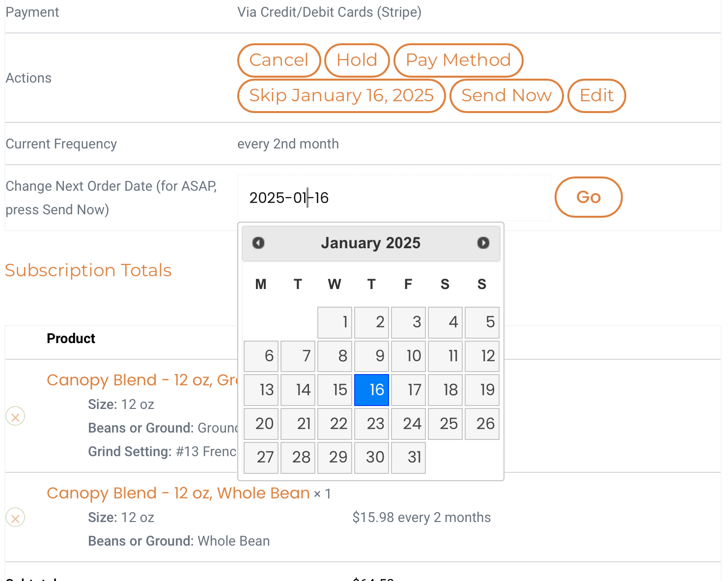
Task: Select January 1 in date picker
Action: (x=335, y=322)
